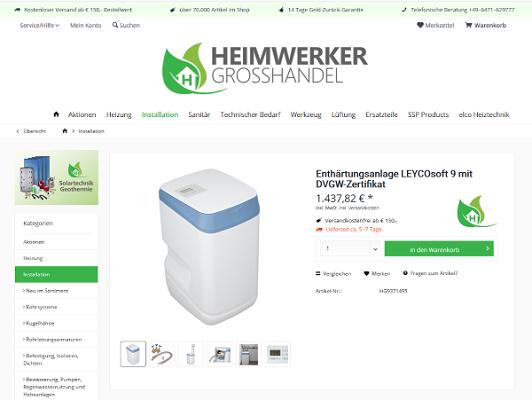Open the Heizung menu item

119,115
